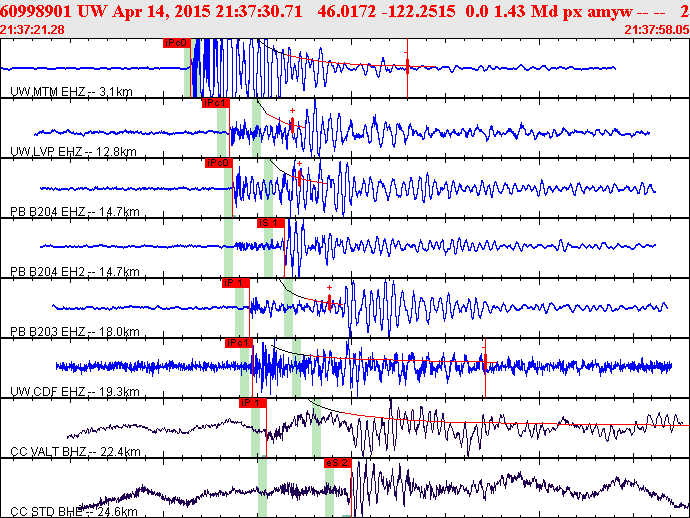Image resolution: width=690 pixels, height=518 pixels.
Task: Click the CC STD BHE station label
Action: pos(74,511)
